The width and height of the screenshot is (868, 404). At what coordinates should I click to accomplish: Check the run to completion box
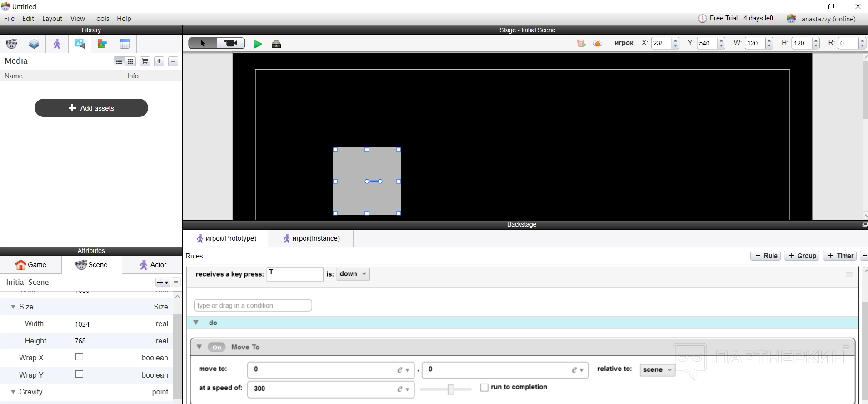click(x=484, y=387)
